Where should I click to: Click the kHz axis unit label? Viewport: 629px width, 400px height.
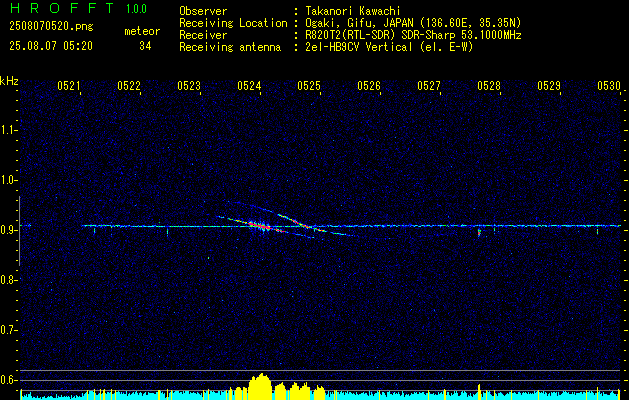tap(9, 81)
